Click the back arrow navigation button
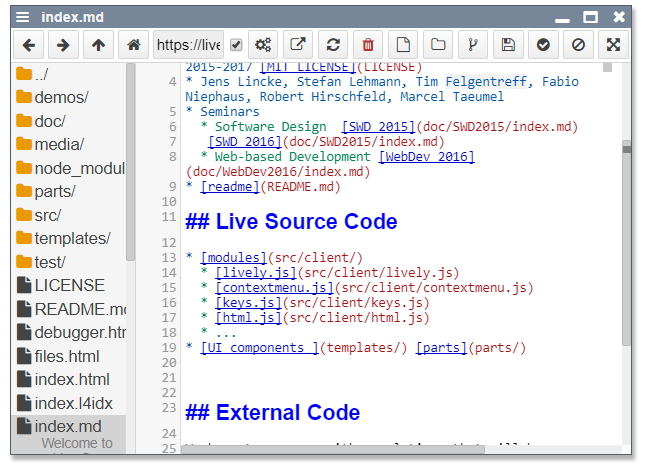This screenshot has height=466, width=645. tap(29, 45)
